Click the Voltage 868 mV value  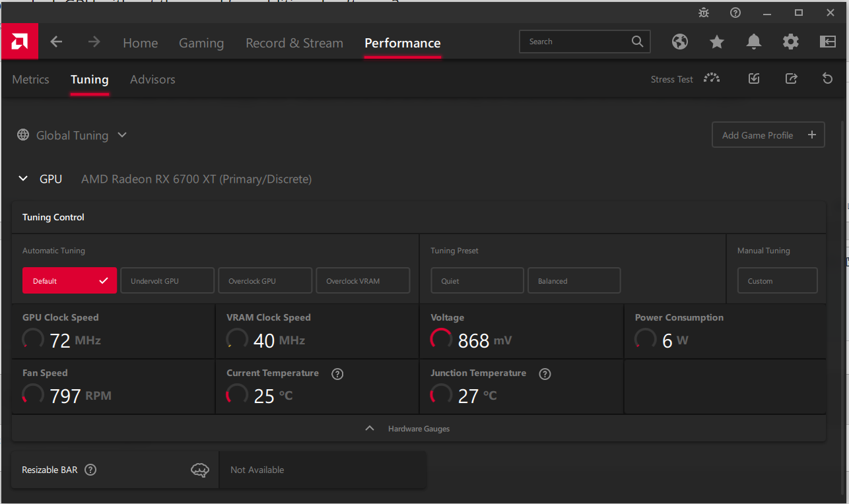[485, 340]
